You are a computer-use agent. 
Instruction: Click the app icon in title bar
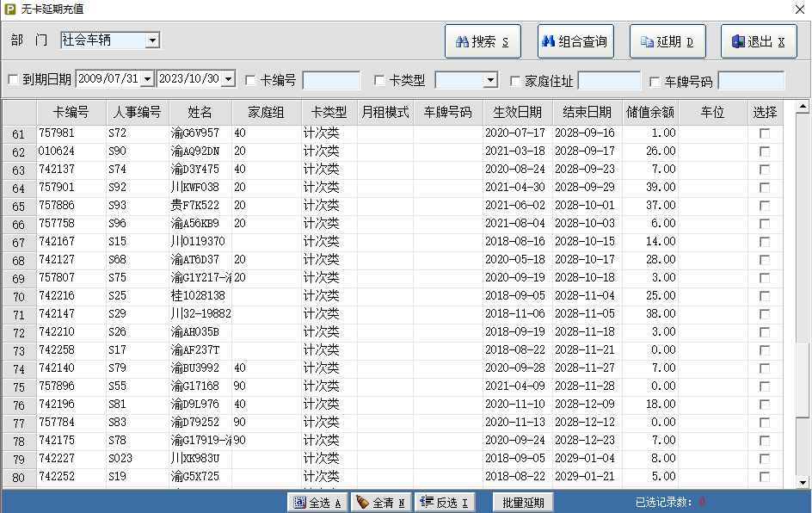click(9, 9)
